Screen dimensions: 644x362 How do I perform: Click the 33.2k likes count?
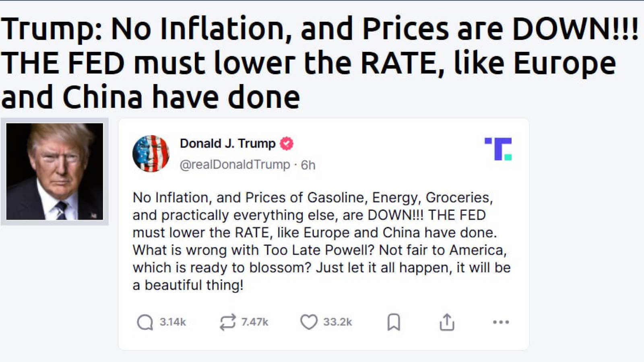338,322
